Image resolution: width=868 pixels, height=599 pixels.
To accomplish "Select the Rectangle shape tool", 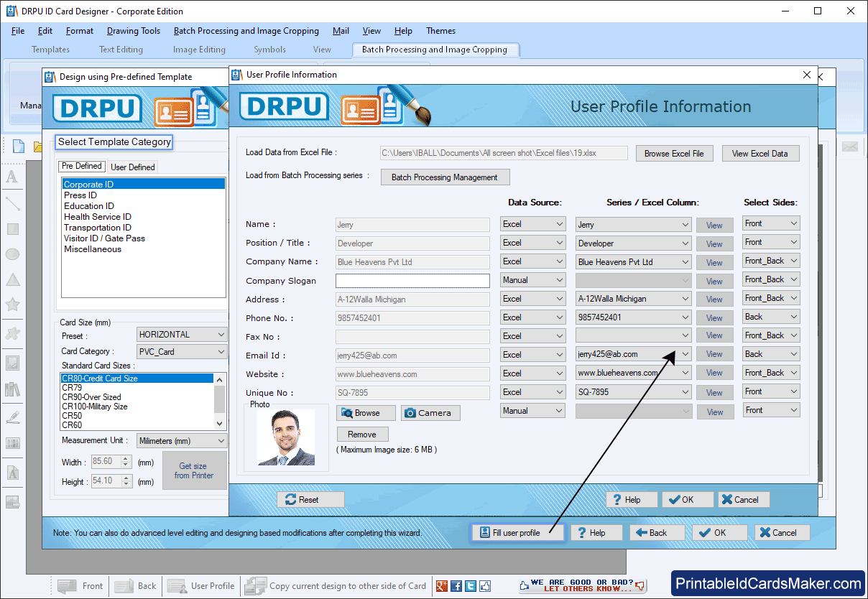I will tap(12, 229).
